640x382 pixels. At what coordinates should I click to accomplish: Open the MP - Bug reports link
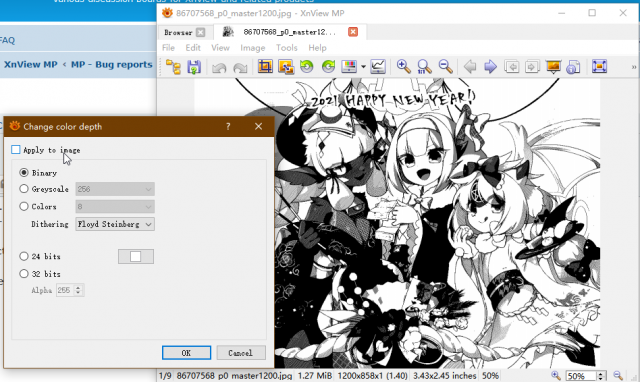point(111,64)
